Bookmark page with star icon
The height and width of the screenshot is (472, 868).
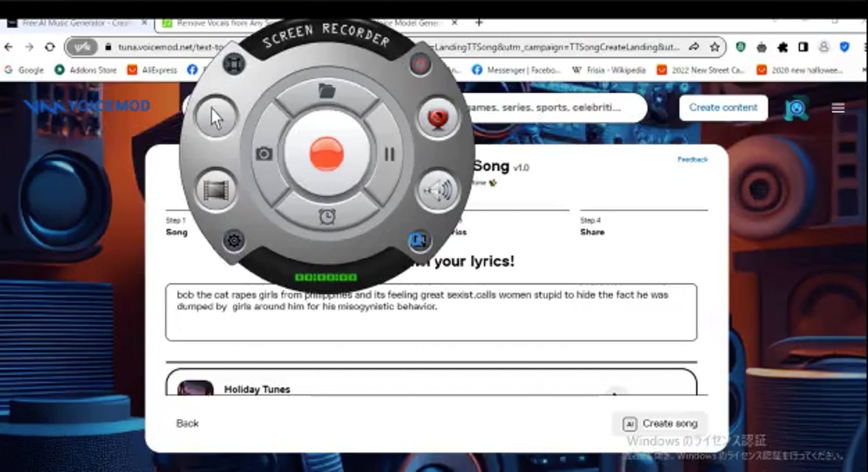[x=714, y=47]
